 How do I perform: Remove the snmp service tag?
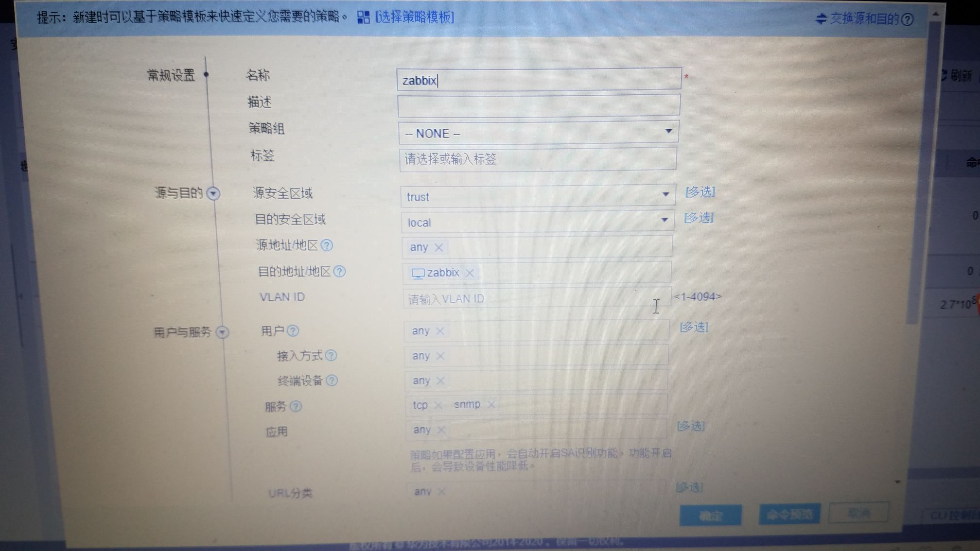(491, 405)
